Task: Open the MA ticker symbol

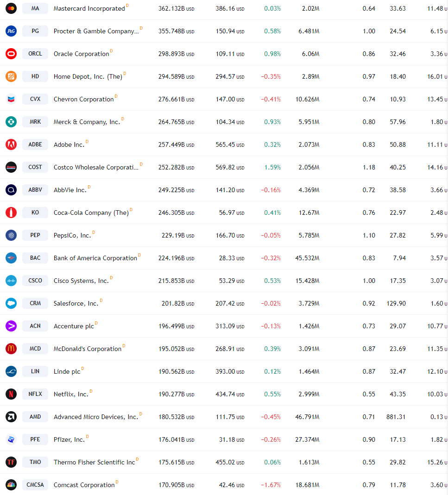Action: (35, 8)
